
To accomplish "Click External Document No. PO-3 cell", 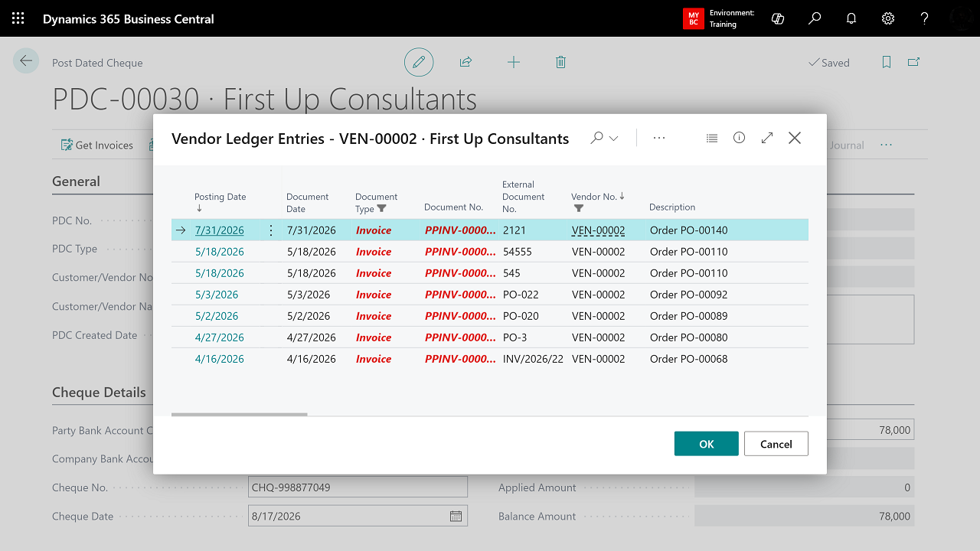I will [514, 337].
